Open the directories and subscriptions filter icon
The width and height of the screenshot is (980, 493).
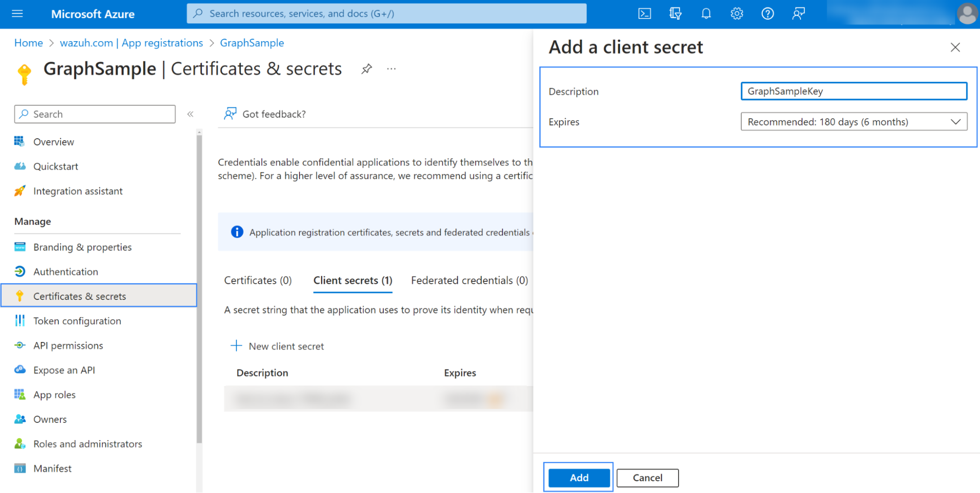click(x=675, y=14)
